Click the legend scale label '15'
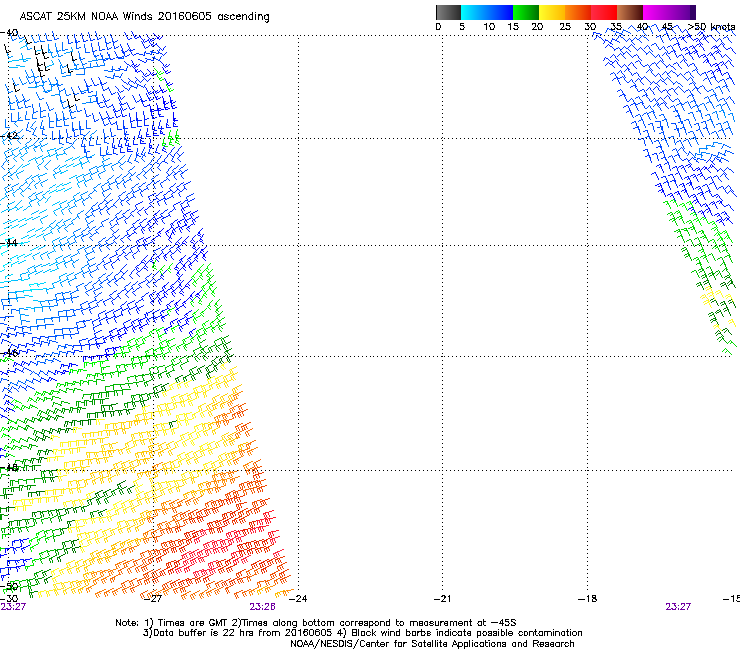The height and width of the screenshot is (650, 740). click(x=513, y=27)
